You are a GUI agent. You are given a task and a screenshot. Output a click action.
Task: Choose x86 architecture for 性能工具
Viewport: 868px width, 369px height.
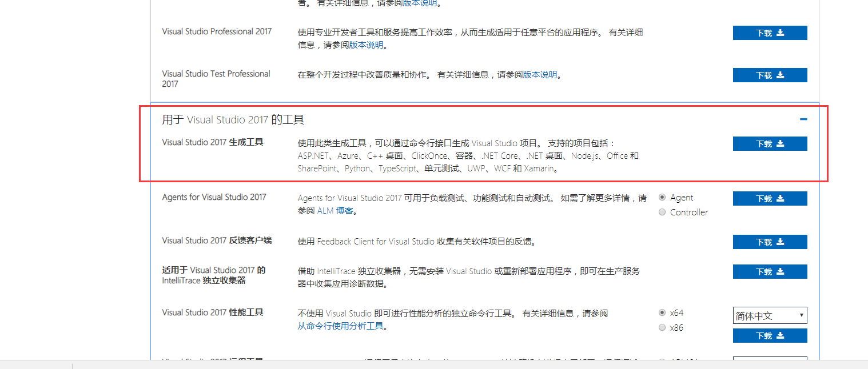[662, 328]
